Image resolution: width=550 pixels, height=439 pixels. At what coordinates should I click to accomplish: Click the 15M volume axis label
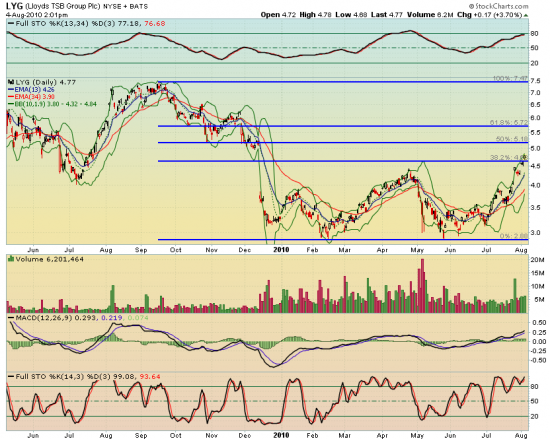pyautogui.click(x=537, y=273)
